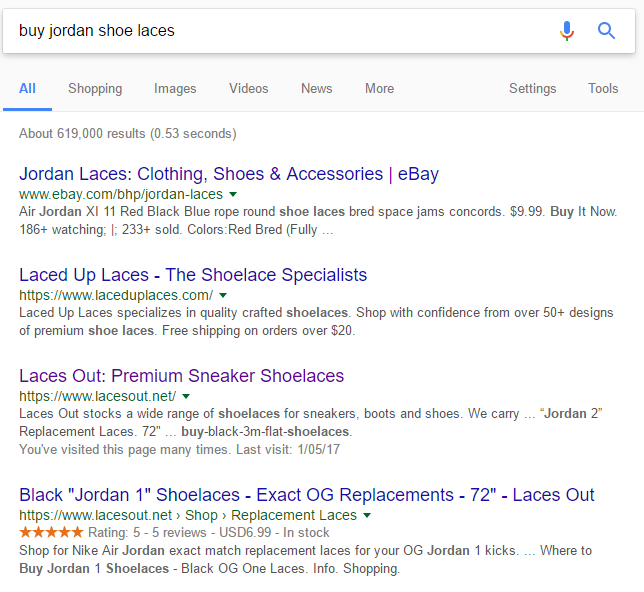Click the search box with query text

(x=280, y=31)
